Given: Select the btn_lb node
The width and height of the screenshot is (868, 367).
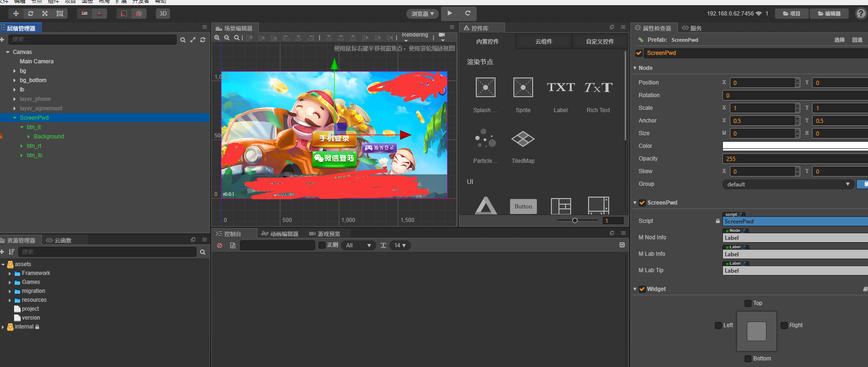Looking at the screenshot, I should (34, 155).
